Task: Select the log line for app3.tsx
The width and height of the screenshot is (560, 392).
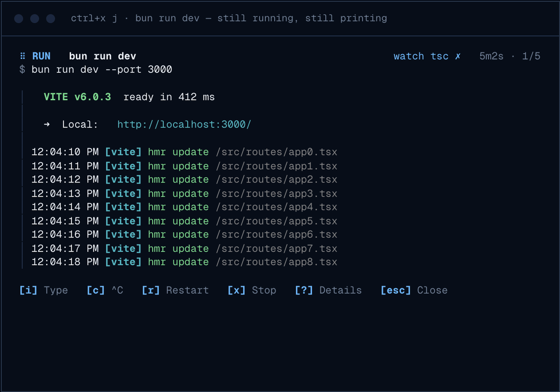Action: tap(184, 194)
